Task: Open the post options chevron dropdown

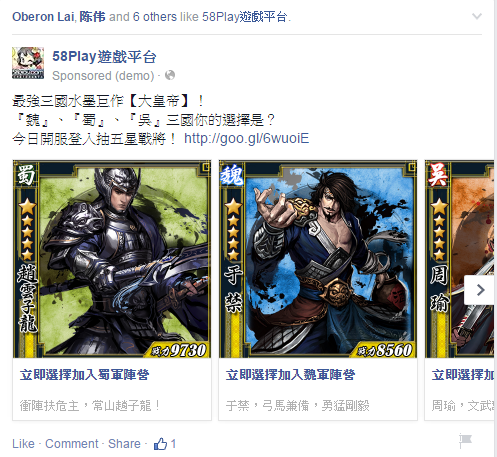Action: (x=477, y=16)
